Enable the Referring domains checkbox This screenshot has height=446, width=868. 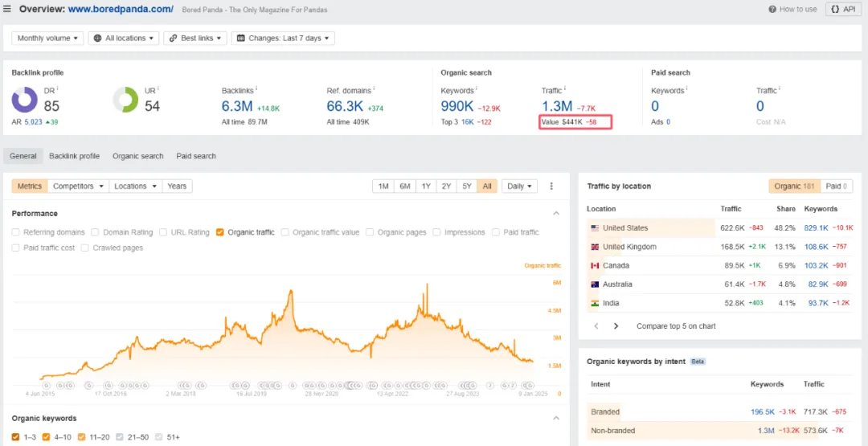[x=15, y=232]
